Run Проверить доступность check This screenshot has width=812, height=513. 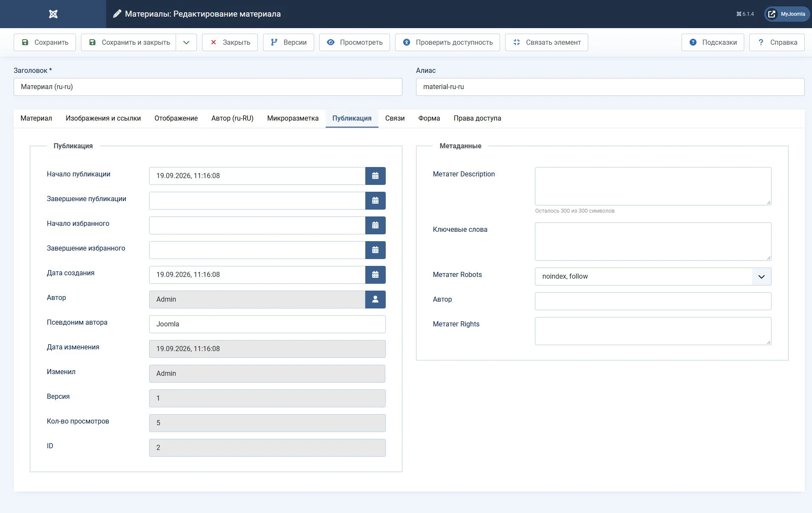pyautogui.click(x=448, y=43)
